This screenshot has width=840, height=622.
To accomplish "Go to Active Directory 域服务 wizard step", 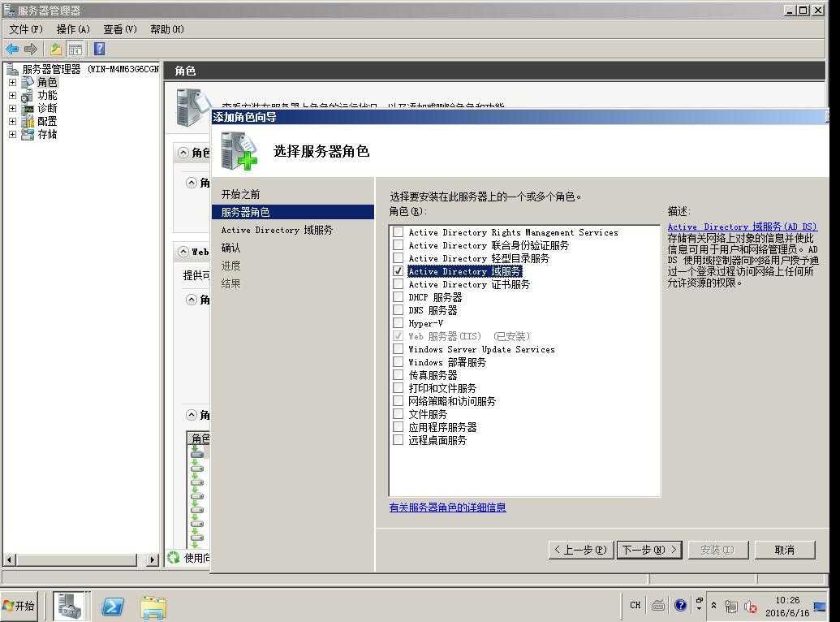I will pyautogui.click(x=277, y=230).
